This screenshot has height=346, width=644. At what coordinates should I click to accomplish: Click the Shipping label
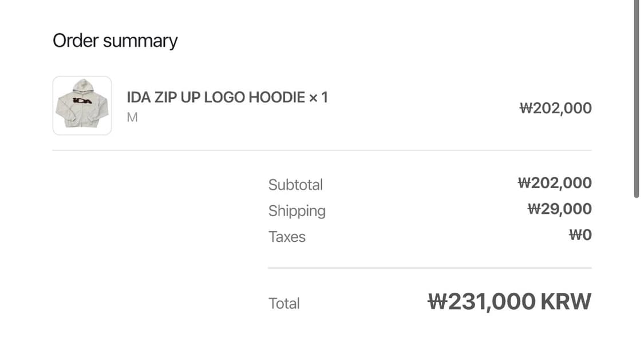pyautogui.click(x=297, y=210)
